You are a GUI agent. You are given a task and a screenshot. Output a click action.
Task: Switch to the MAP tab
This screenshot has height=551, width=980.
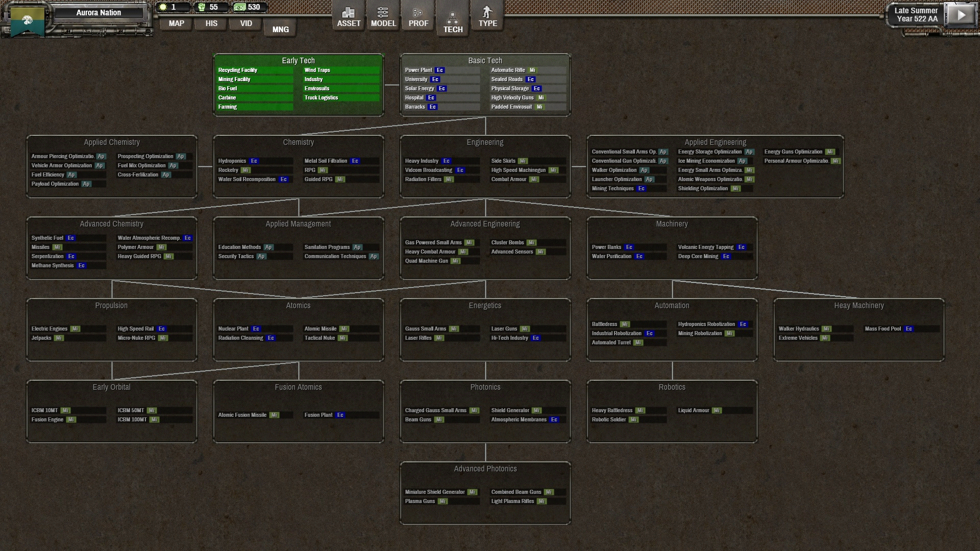click(x=176, y=23)
